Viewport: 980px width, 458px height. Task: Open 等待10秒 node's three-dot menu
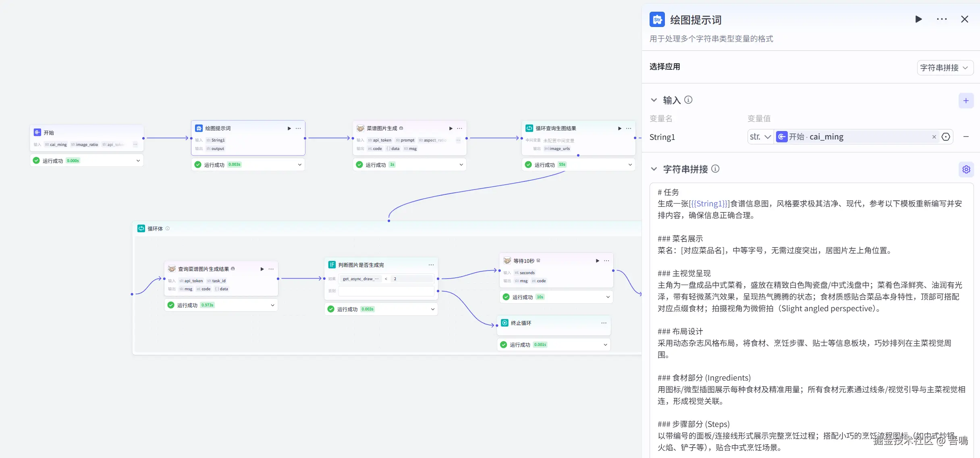point(606,261)
